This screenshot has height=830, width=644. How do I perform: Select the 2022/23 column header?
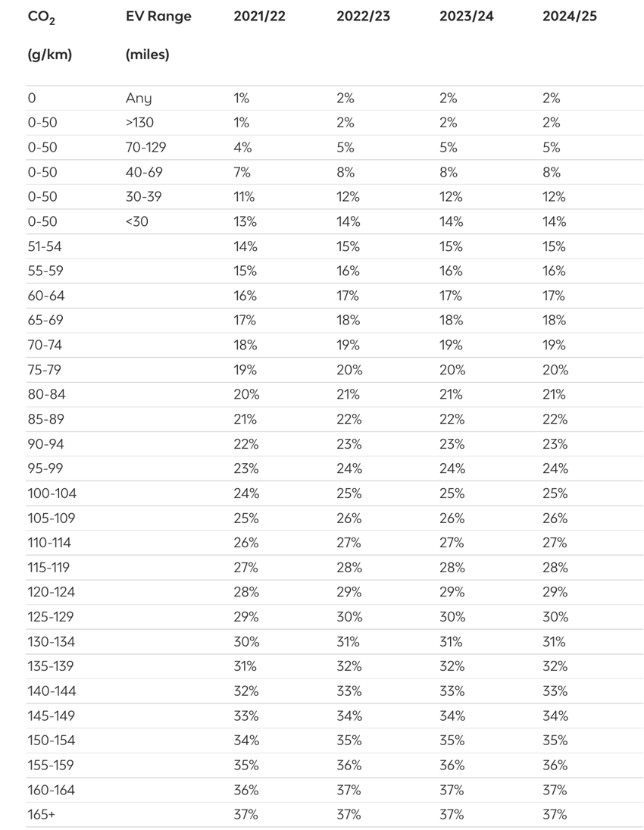click(x=363, y=17)
